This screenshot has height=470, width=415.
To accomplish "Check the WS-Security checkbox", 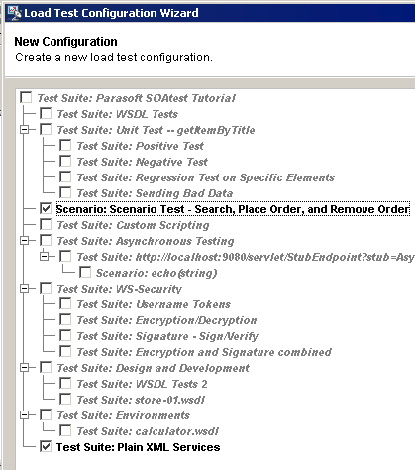I will pos(46,288).
